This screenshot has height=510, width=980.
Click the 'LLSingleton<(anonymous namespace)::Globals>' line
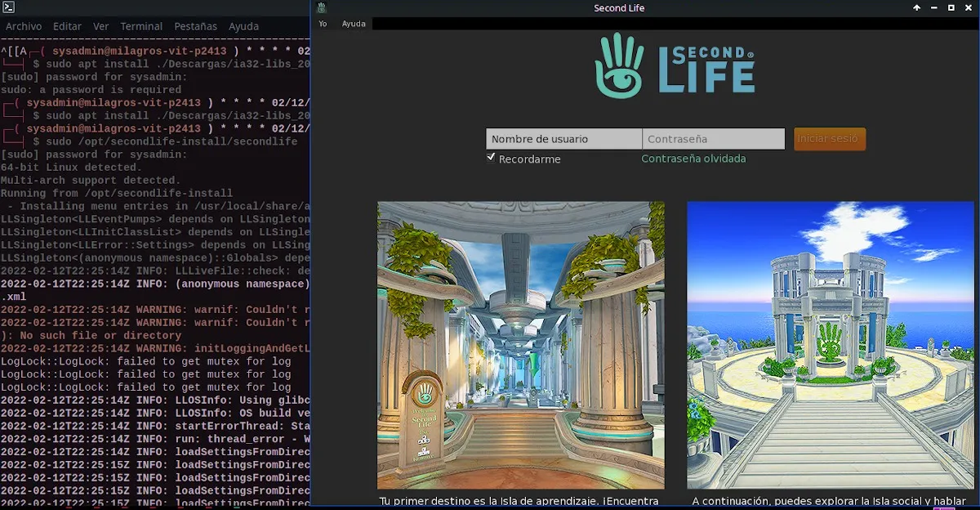155,258
